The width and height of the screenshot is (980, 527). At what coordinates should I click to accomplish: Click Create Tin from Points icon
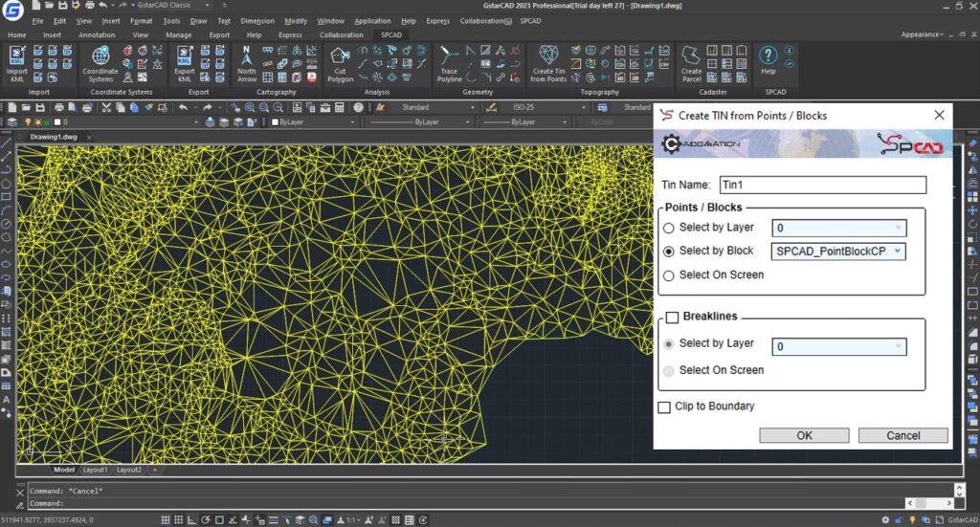[x=548, y=63]
